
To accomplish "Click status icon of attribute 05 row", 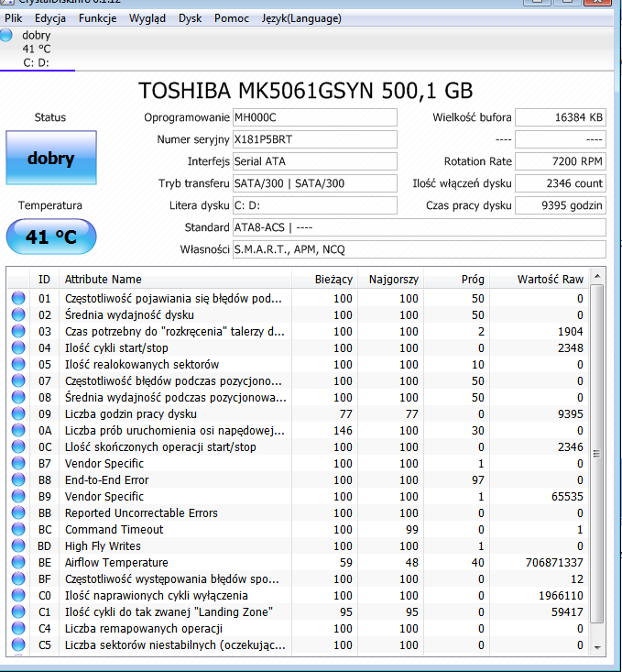I will [18, 364].
